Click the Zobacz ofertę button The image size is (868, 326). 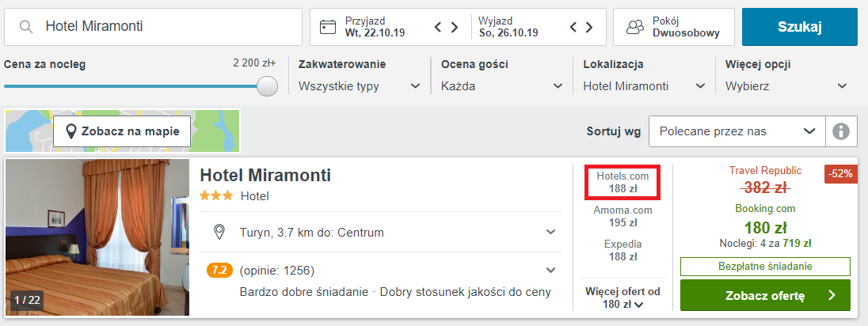765,296
